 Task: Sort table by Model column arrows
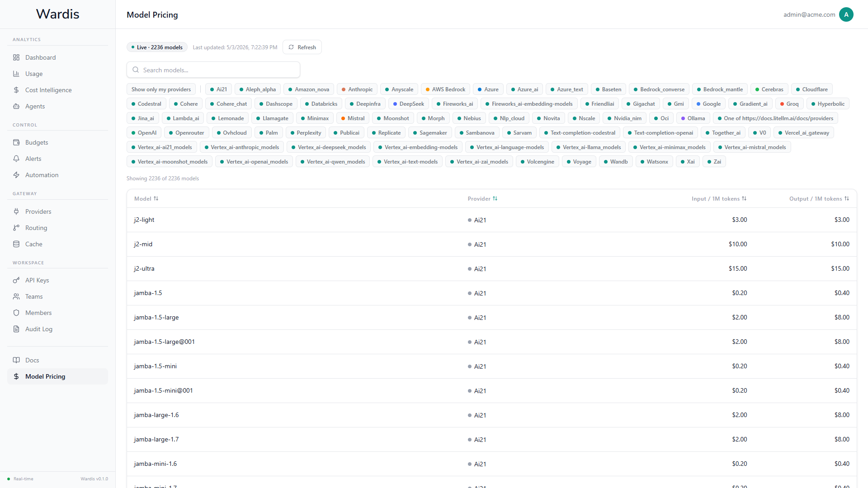point(156,199)
